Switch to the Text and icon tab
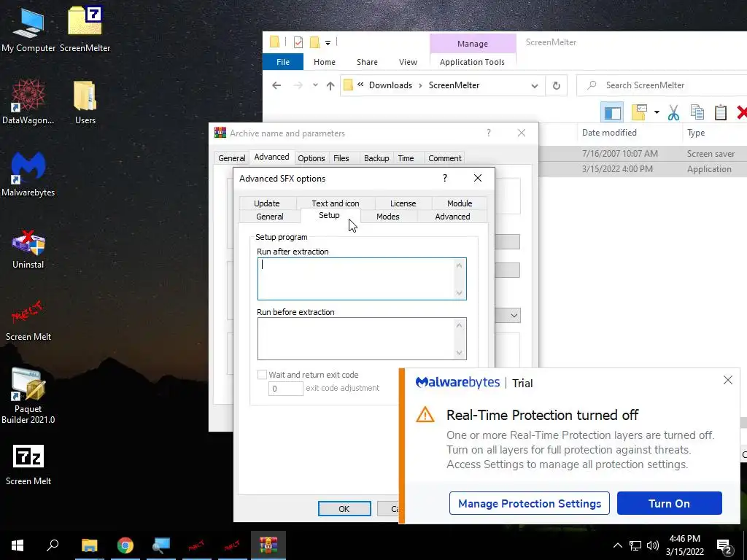This screenshot has height=560, width=747. click(x=336, y=203)
